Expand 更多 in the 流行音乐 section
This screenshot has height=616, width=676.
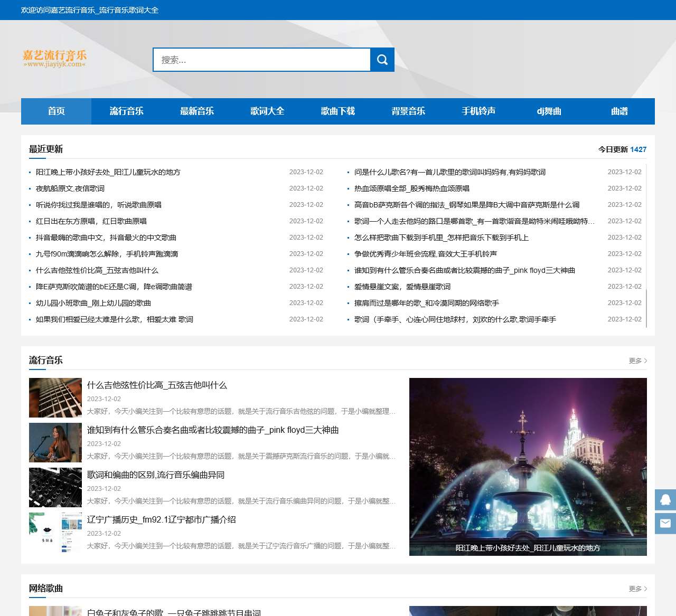pyautogui.click(x=637, y=361)
